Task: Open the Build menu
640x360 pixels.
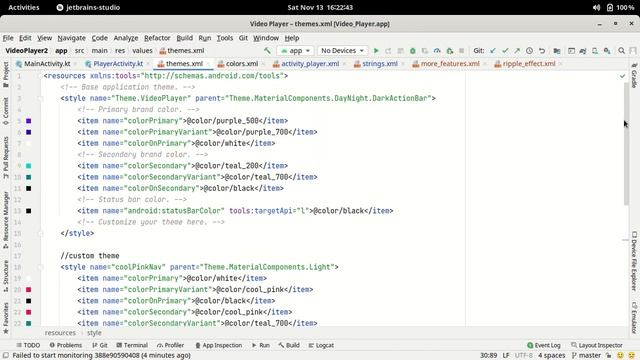Action: (x=184, y=38)
